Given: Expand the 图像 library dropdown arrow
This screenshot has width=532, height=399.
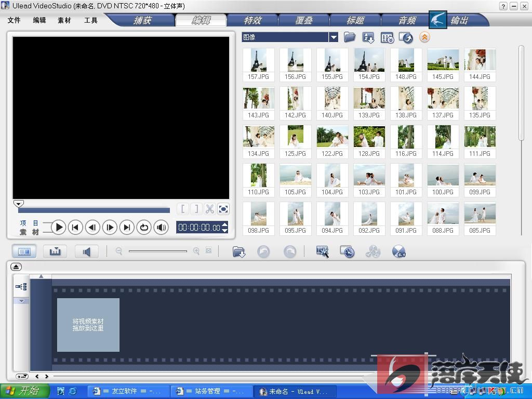Looking at the screenshot, I should (x=334, y=37).
